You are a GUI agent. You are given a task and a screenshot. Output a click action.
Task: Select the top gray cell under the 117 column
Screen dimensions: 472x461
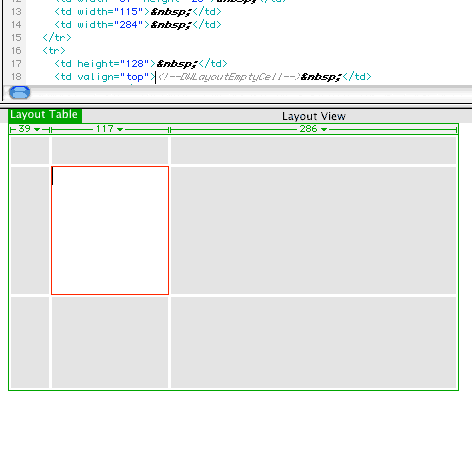point(110,150)
